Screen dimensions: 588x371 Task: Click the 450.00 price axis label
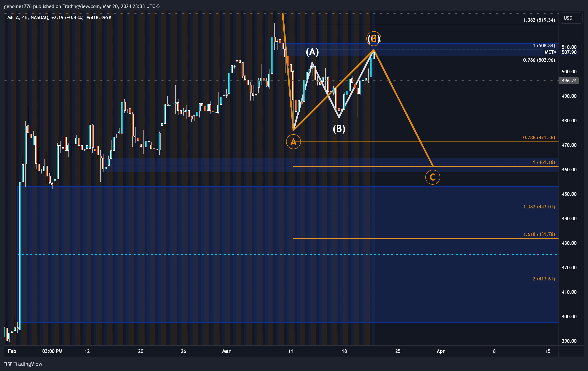pos(569,194)
